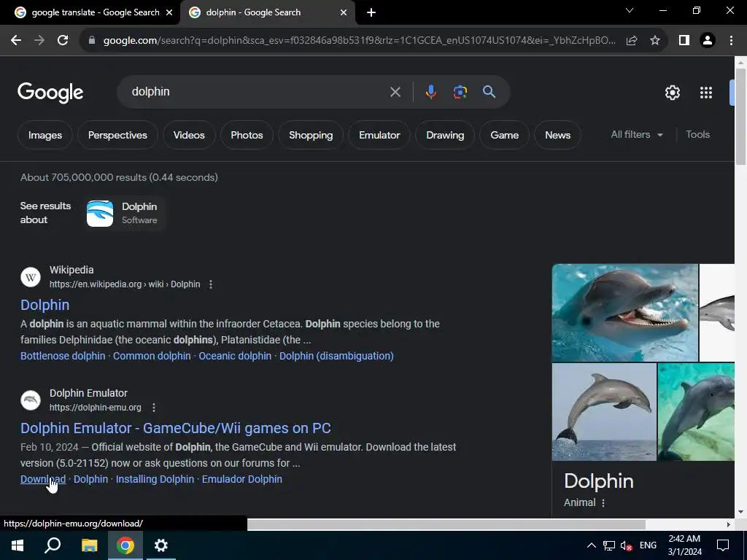Open Common dolphin sitelink
This screenshot has height=560, width=747.
click(152, 356)
